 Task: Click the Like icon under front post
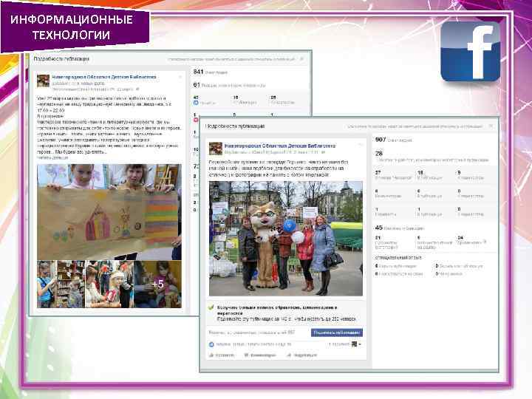(x=211, y=355)
